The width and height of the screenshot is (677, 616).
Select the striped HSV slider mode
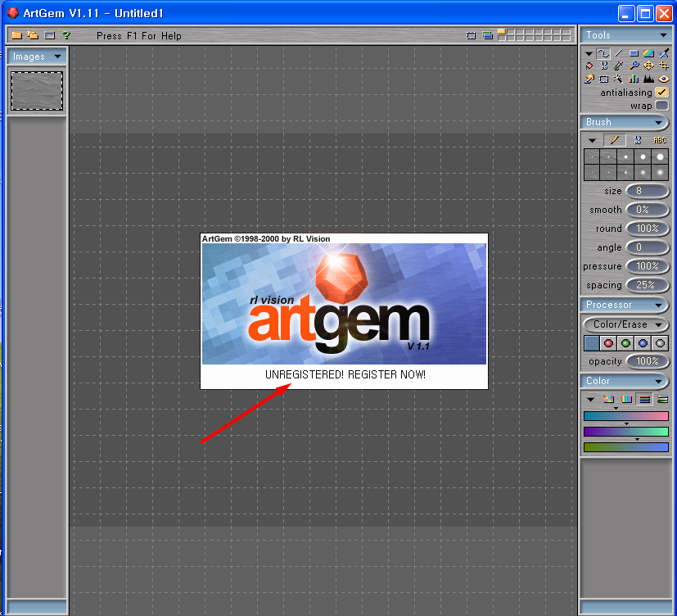click(663, 399)
